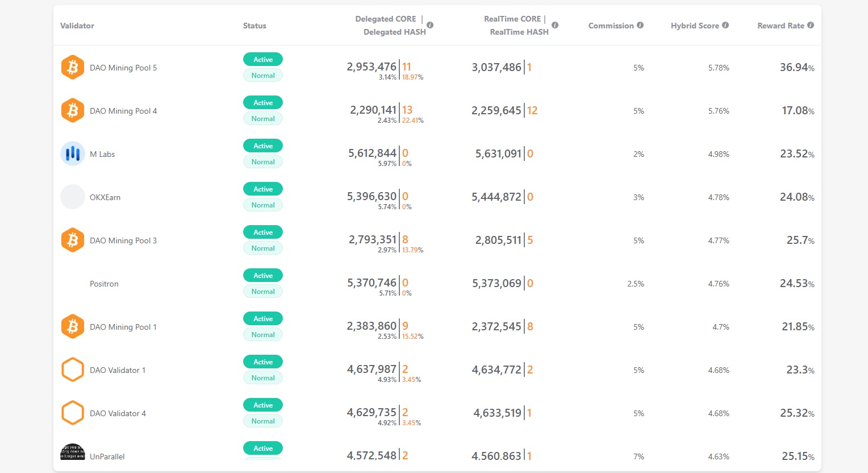This screenshot has height=473, width=868.
Task: Click delegated CORE value 4,637,987
Action: (x=372, y=370)
